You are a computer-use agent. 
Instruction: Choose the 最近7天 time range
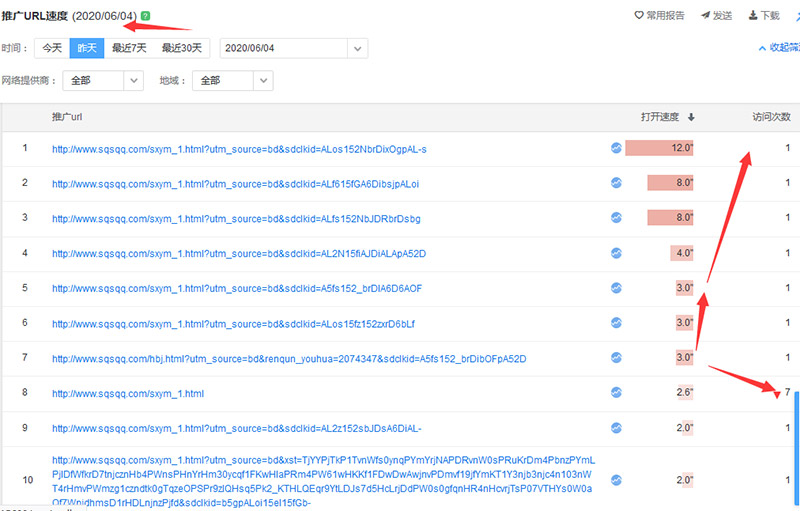[129, 47]
